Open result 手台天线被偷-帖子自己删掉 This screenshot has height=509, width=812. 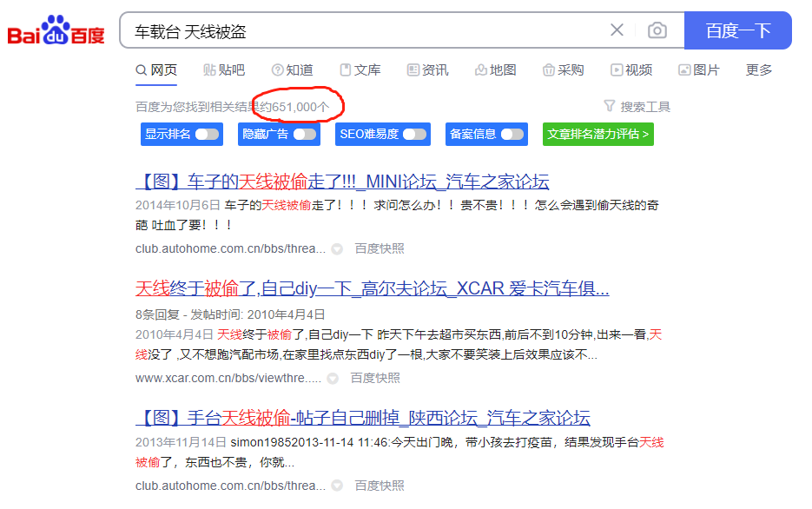363,417
